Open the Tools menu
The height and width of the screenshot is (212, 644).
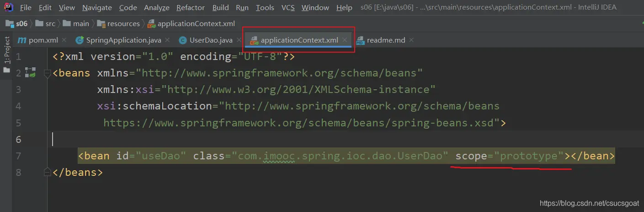pyautogui.click(x=265, y=8)
